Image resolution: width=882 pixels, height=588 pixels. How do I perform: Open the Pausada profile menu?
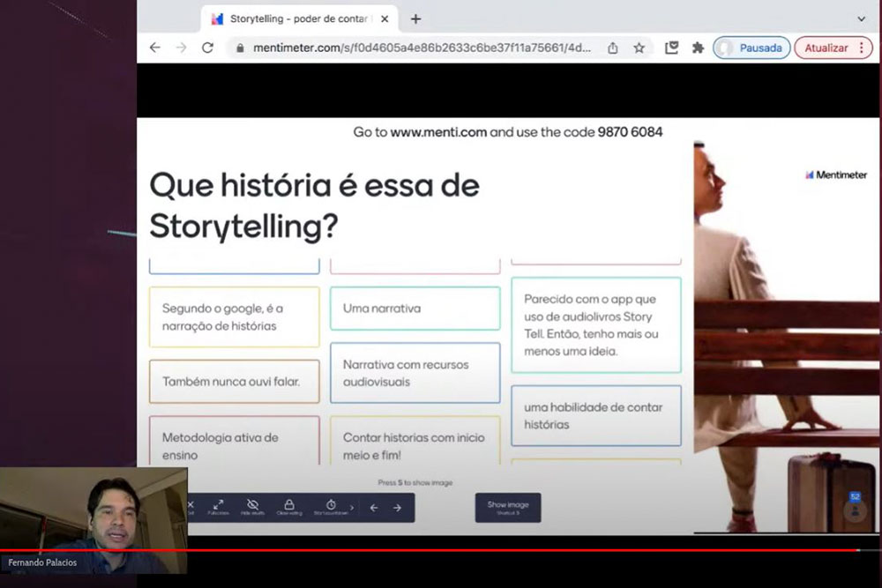[751, 48]
